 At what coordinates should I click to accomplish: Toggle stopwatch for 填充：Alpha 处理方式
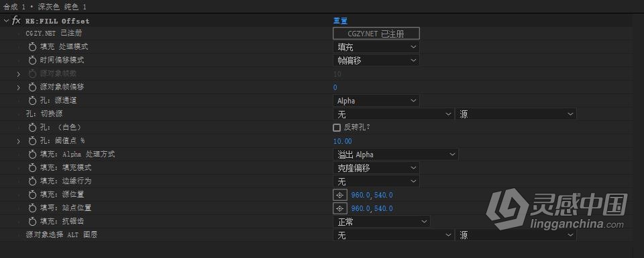[x=32, y=155]
